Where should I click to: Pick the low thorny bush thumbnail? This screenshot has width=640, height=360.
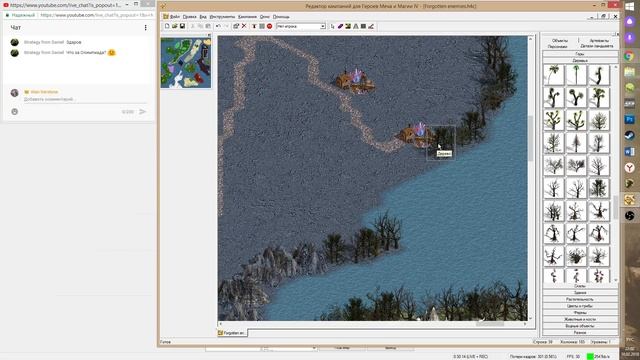576,256
